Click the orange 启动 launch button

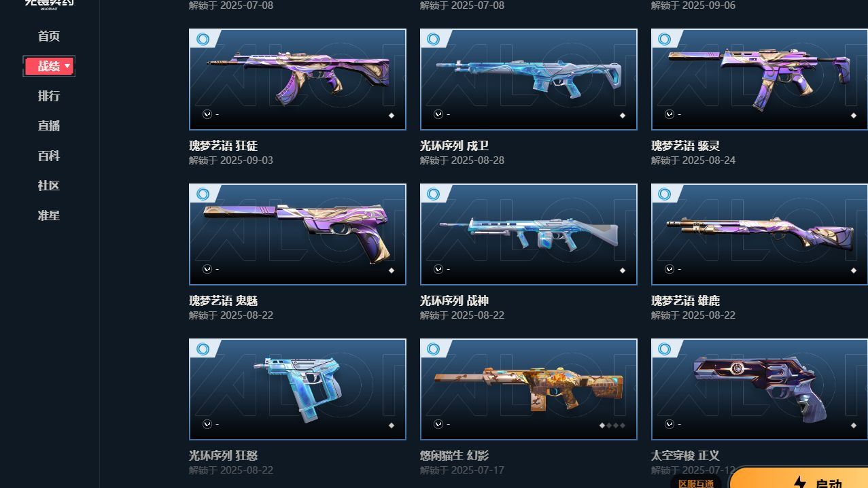tap(799, 478)
